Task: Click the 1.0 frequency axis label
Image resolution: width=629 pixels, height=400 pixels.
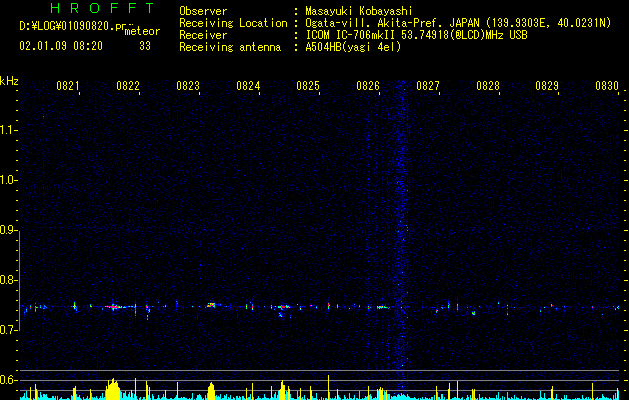Action: tap(6, 180)
